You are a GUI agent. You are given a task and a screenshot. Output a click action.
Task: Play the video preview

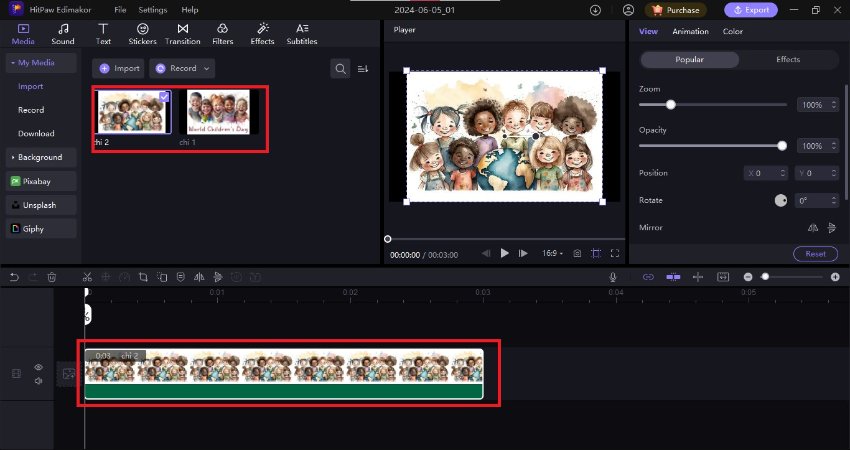point(505,253)
